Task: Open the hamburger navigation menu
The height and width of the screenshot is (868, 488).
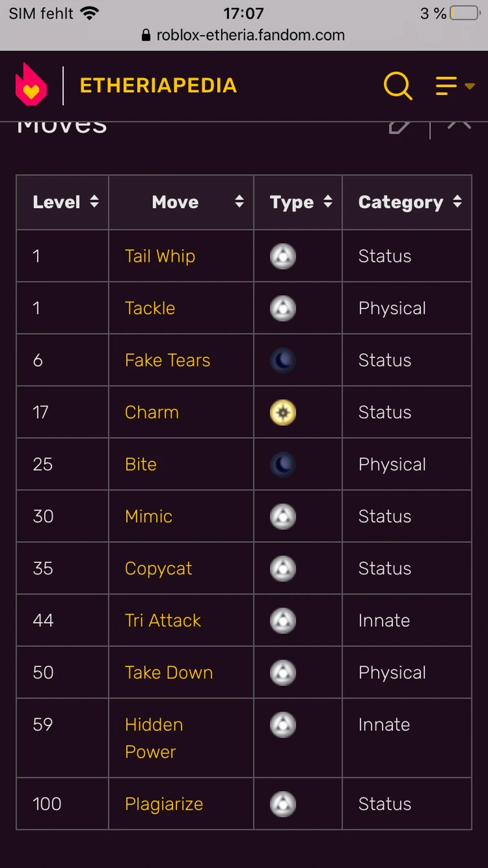Action: click(x=454, y=85)
